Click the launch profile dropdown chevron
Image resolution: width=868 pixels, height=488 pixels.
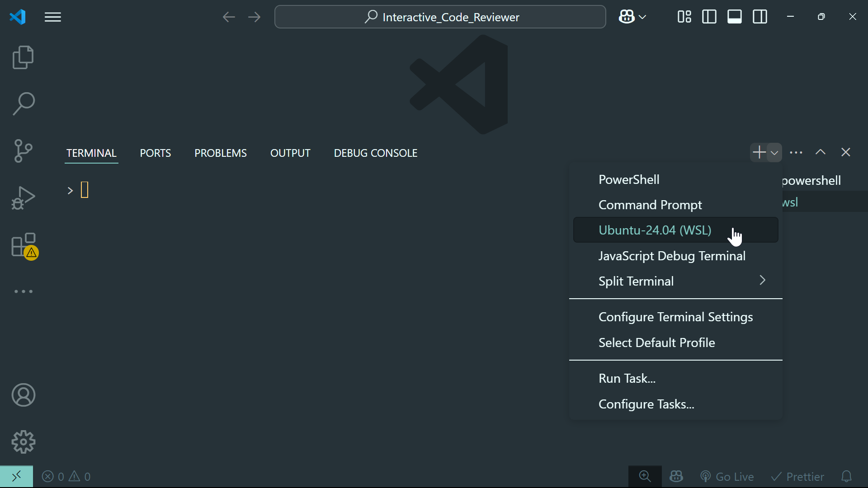774,153
